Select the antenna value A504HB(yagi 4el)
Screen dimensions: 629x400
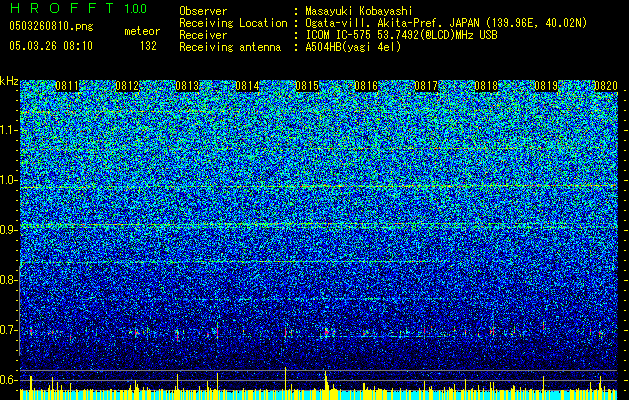point(353,47)
